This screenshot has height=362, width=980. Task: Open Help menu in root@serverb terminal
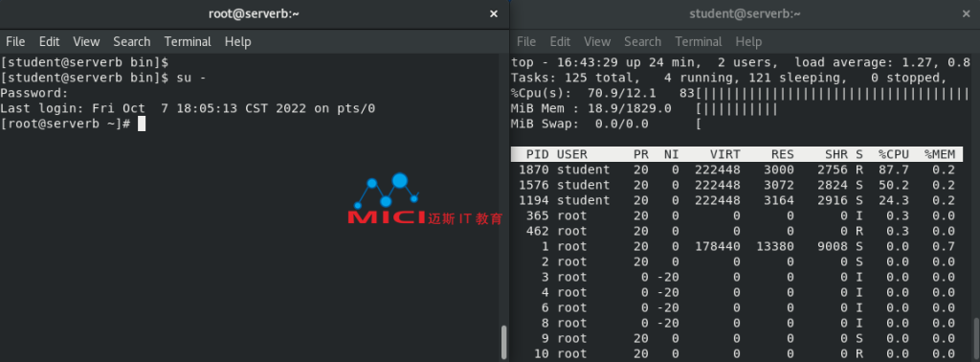(237, 42)
